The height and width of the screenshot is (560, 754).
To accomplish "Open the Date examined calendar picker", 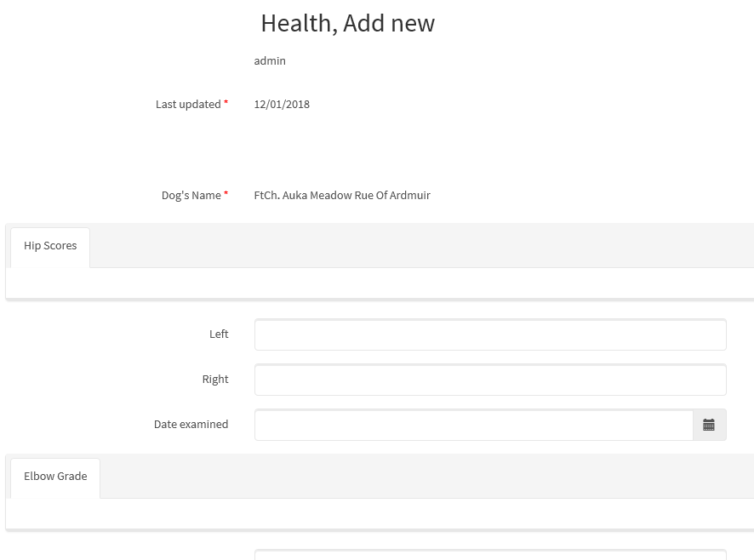I will 709,425.
